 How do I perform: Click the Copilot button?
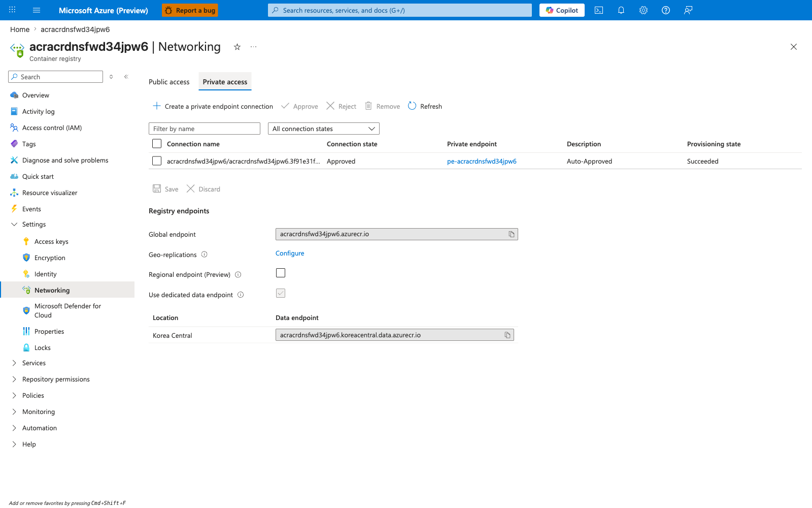pyautogui.click(x=562, y=10)
